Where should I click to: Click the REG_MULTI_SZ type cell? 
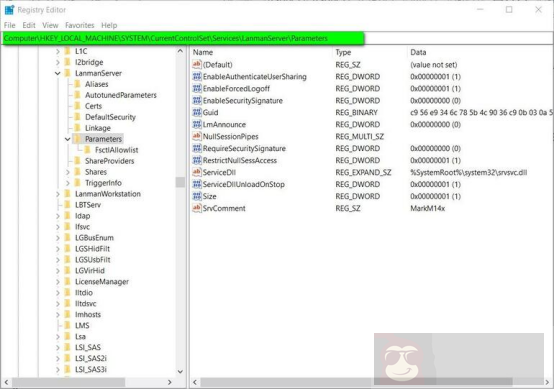pos(360,136)
